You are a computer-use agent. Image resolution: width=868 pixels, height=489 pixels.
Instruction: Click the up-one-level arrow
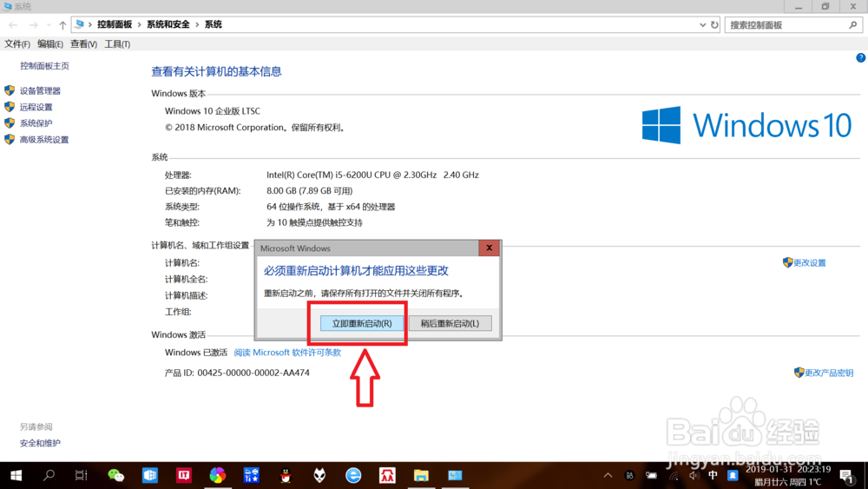point(62,25)
